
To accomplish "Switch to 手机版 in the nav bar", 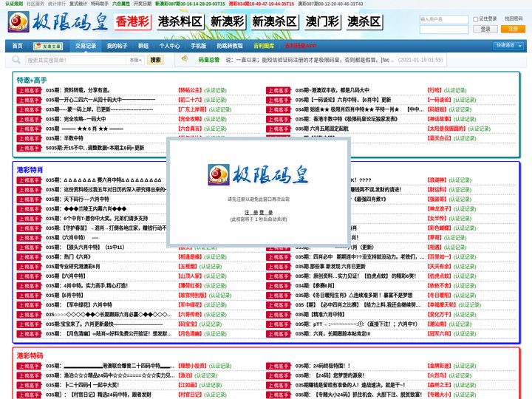I will tap(198, 46).
